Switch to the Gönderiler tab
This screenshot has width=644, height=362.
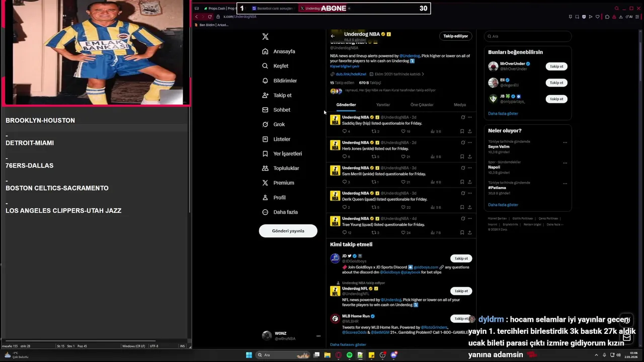click(346, 105)
